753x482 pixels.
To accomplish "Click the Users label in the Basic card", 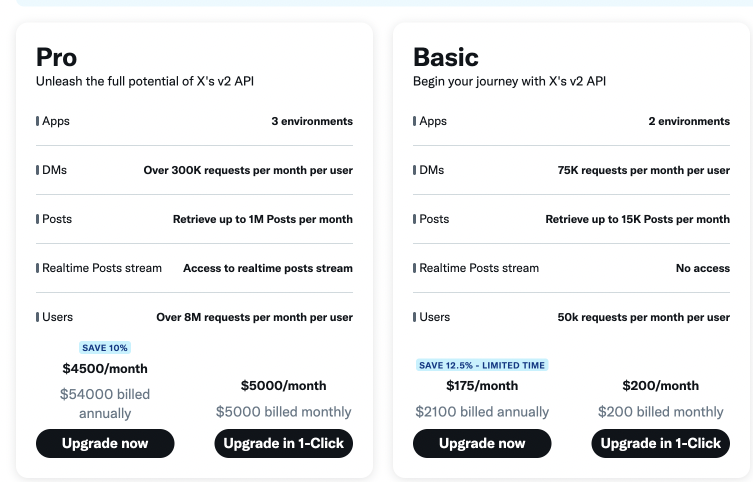I will [x=434, y=317].
